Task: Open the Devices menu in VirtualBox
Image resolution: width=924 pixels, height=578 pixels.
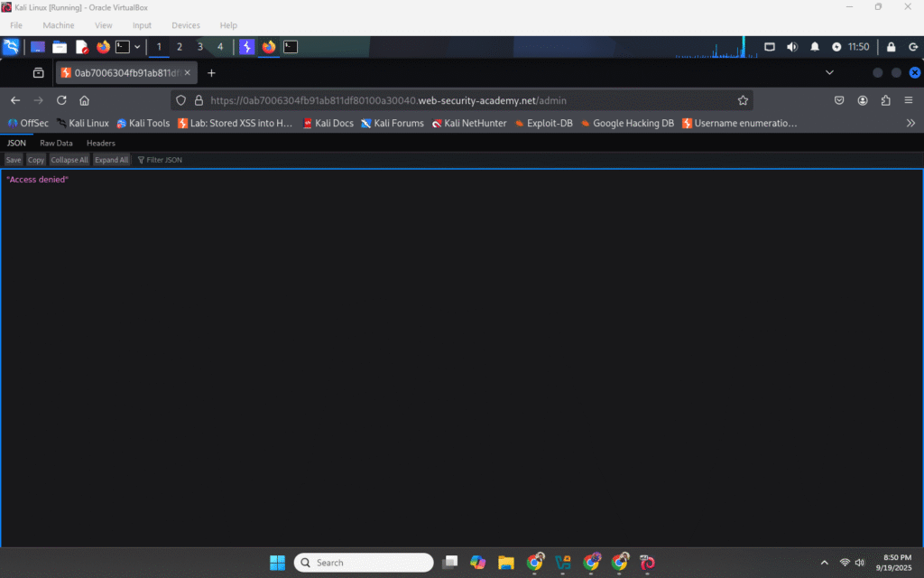Action: click(x=186, y=25)
